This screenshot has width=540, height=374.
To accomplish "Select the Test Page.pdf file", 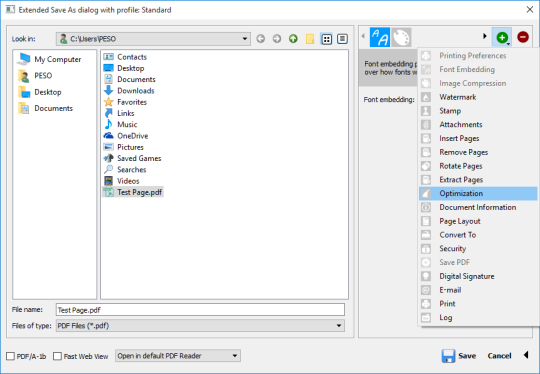I will pos(133,192).
